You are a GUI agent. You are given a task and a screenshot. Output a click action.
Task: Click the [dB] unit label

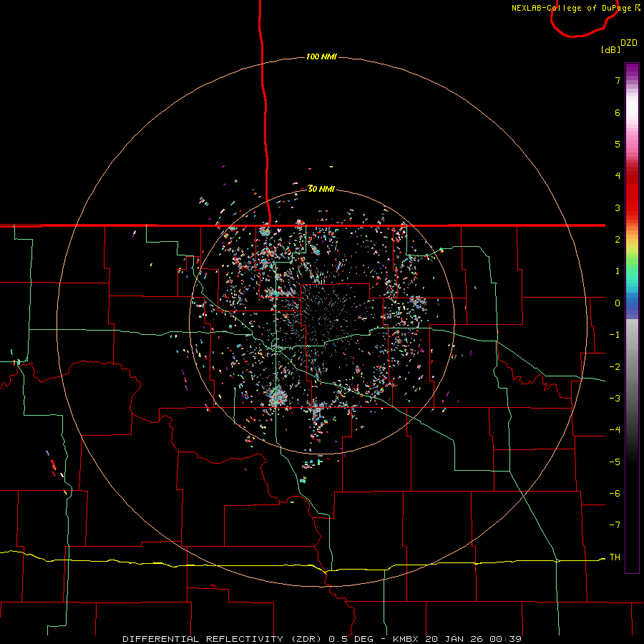(611, 49)
